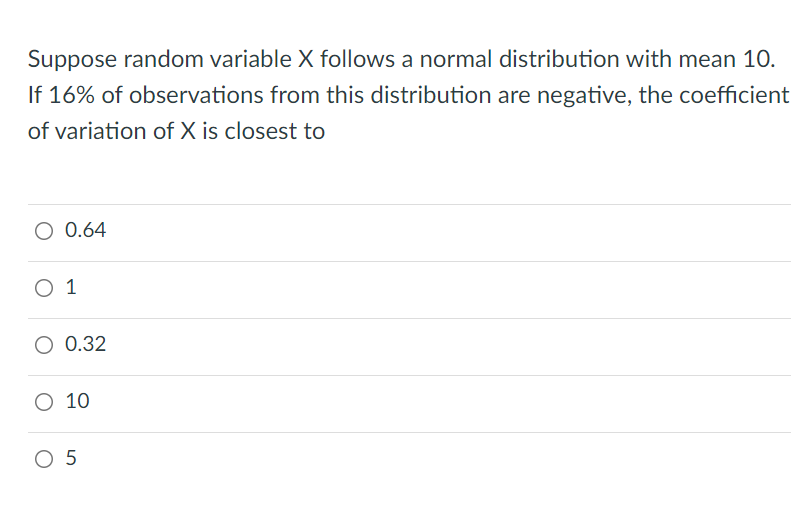Click the 0.64 answer label text
The height and width of the screenshot is (510, 808).
(x=86, y=230)
